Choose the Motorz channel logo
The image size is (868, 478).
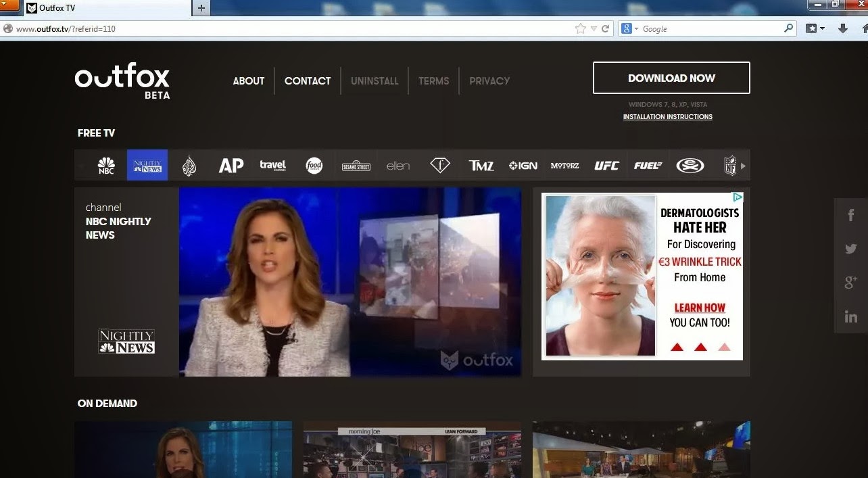pyautogui.click(x=565, y=166)
